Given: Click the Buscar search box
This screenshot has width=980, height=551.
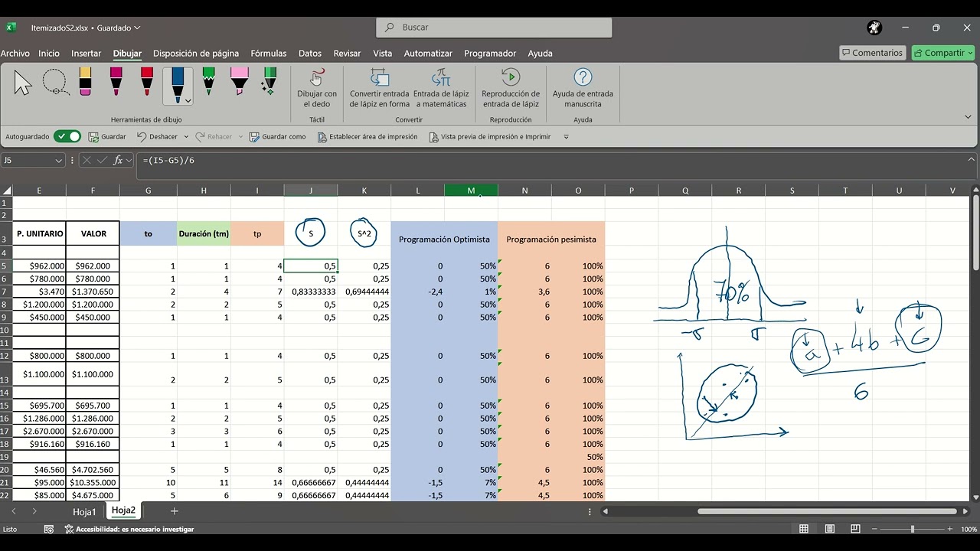Looking at the screenshot, I should 494,28.
